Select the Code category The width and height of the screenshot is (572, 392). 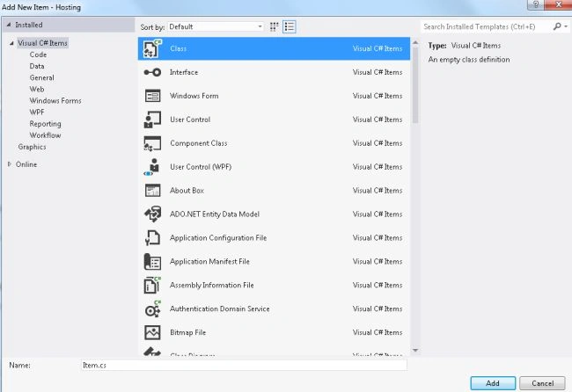[x=39, y=54]
